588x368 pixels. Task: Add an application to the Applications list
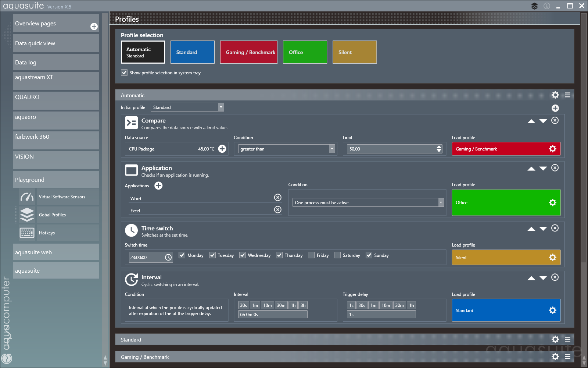point(158,185)
